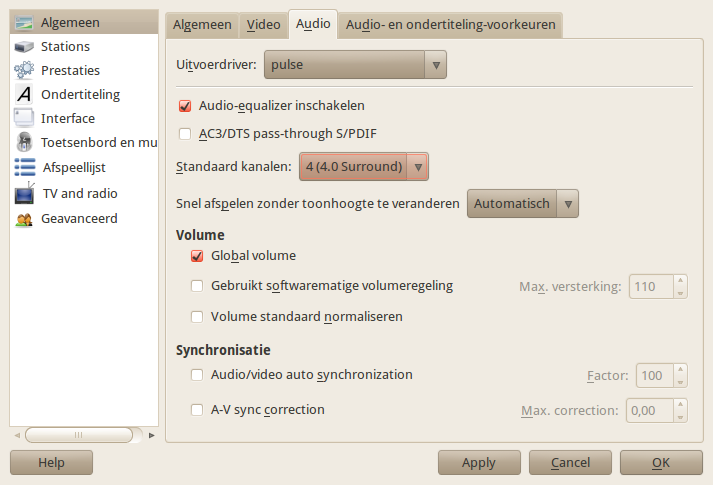Expand Standaard kanalen 4.0 Surround dropdown
The image size is (713, 485).
pos(364,166)
